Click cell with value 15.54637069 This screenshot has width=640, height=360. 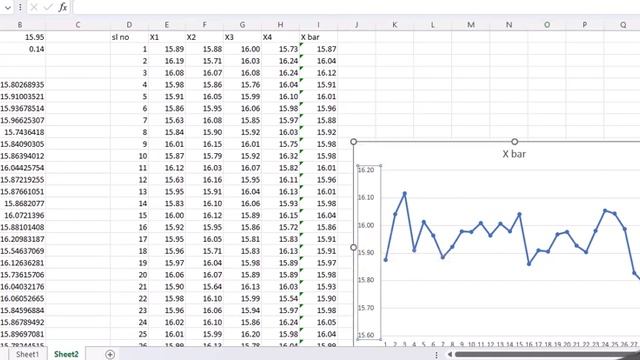coord(23,251)
